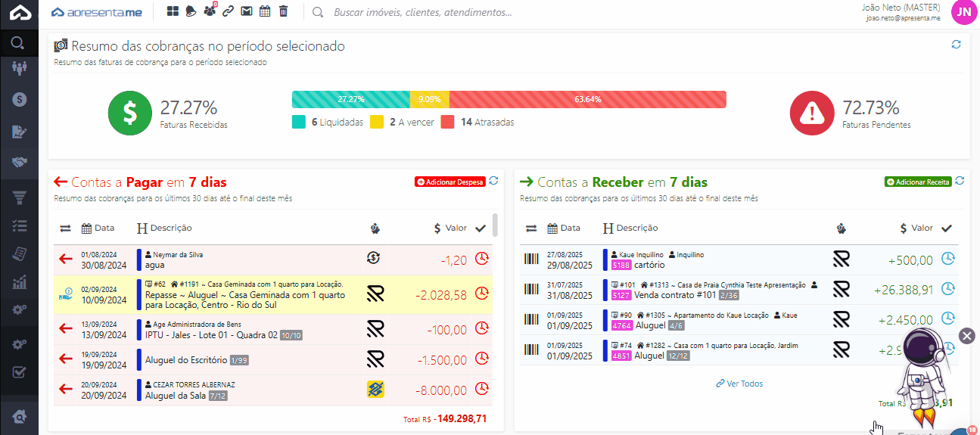Click the Adicionar Despesa button
980x435 pixels.
pyautogui.click(x=450, y=182)
